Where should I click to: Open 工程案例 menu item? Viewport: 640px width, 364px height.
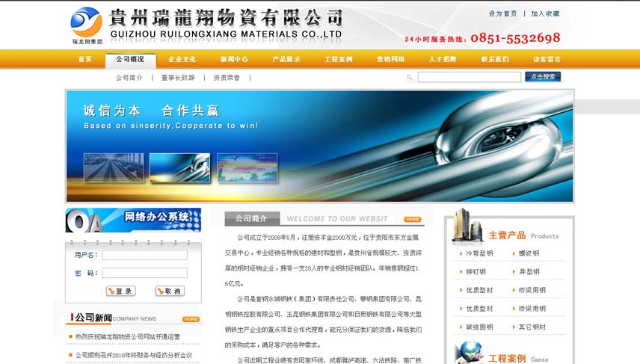point(339,59)
